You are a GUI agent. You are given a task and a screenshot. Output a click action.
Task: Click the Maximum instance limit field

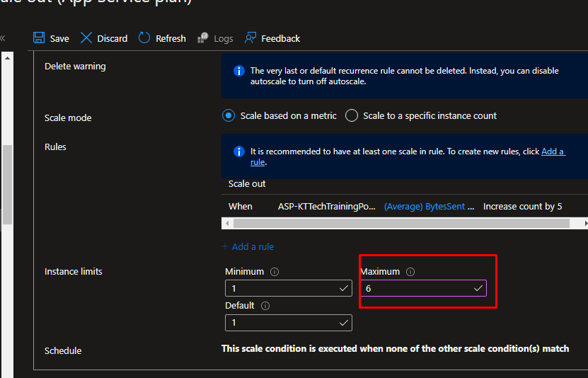[x=417, y=289]
